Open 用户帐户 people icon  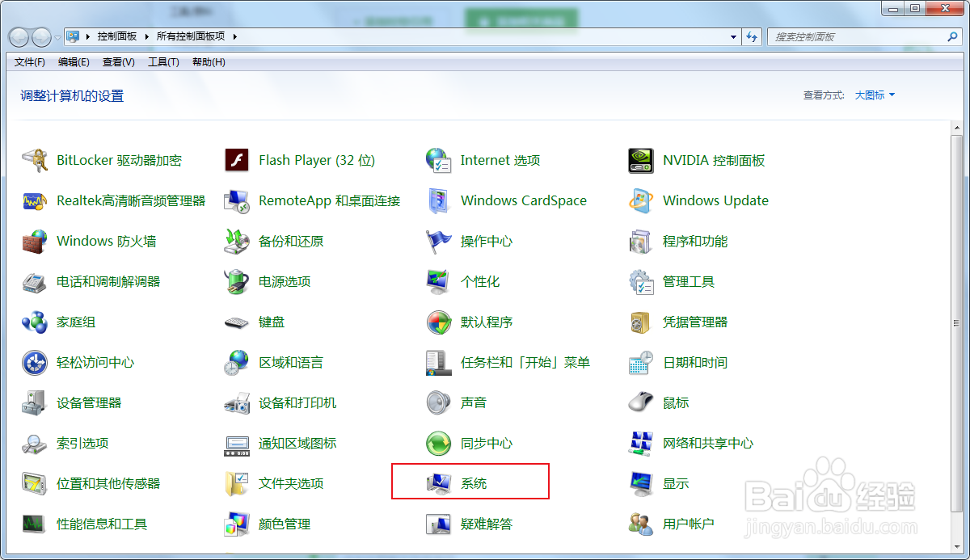click(641, 524)
